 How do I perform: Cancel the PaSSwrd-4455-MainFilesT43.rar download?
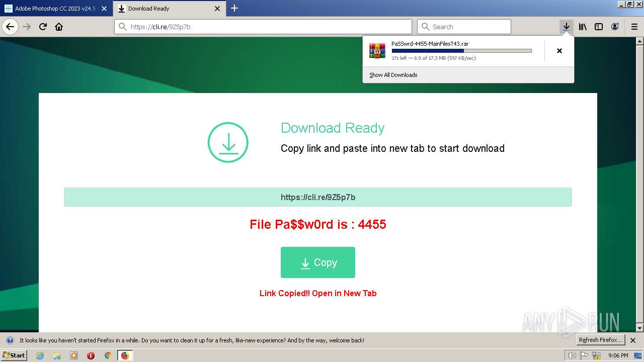[x=559, y=51]
